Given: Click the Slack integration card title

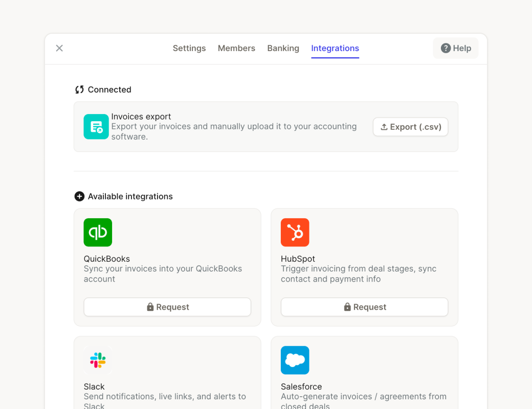Looking at the screenshot, I should tap(94, 387).
